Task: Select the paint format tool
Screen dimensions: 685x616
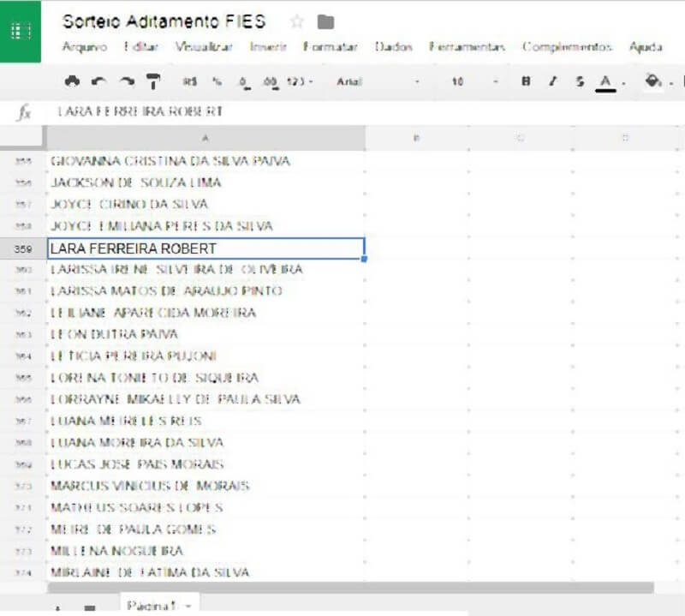Action: coord(153,81)
